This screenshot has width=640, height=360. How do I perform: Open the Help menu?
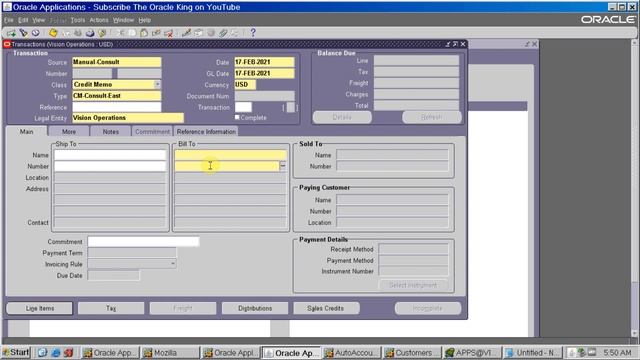click(144, 20)
